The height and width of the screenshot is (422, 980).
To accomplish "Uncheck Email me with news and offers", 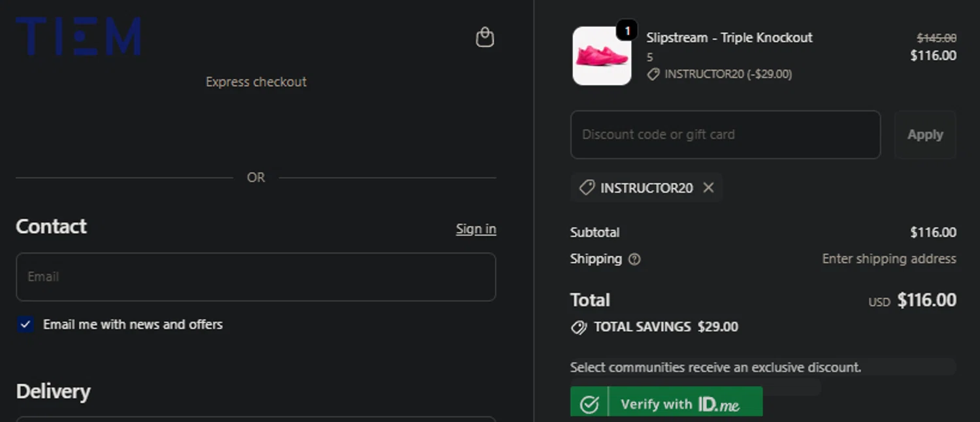I will click(25, 324).
